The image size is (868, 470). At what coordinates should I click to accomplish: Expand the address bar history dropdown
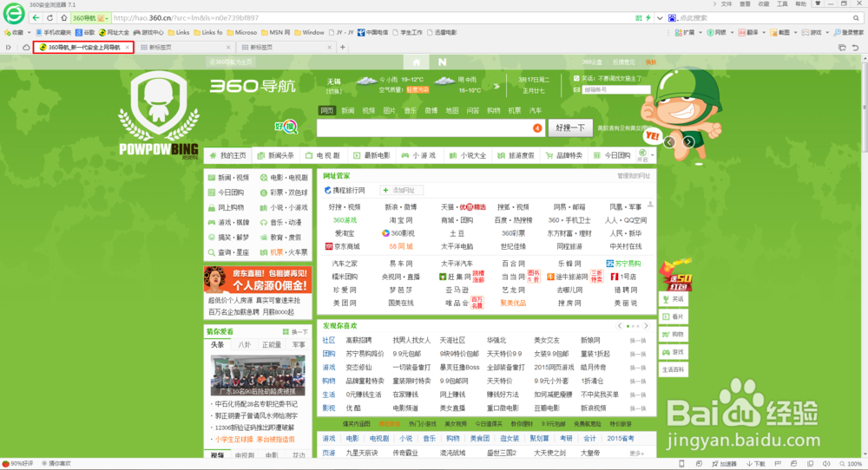tap(660, 18)
